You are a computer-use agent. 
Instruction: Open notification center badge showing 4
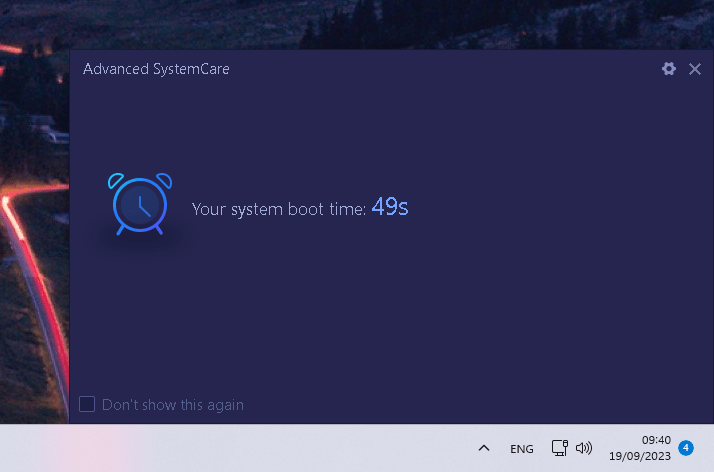pos(686,448)
